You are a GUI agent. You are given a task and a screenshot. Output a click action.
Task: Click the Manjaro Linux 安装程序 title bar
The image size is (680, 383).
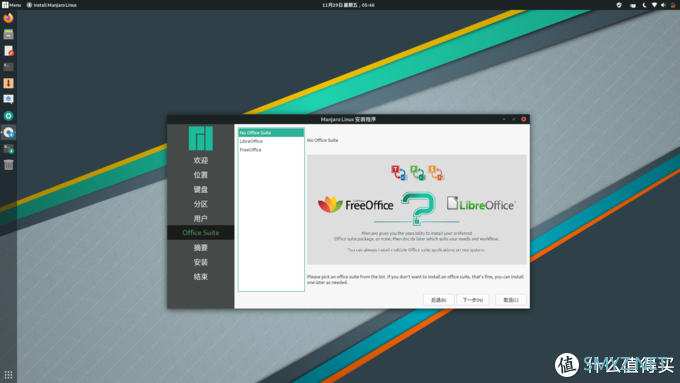pyautogui.click(x=348, y=119)
